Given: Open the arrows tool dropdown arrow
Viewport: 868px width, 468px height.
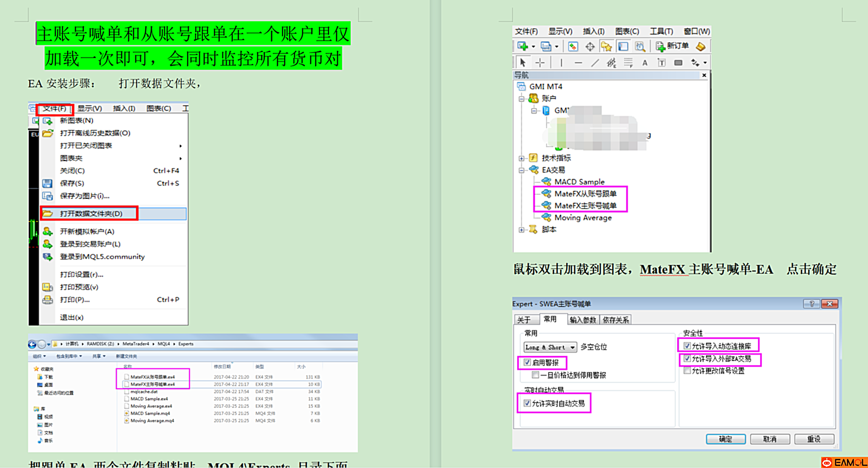Looking at the screenshot, I should pos(705,63).
